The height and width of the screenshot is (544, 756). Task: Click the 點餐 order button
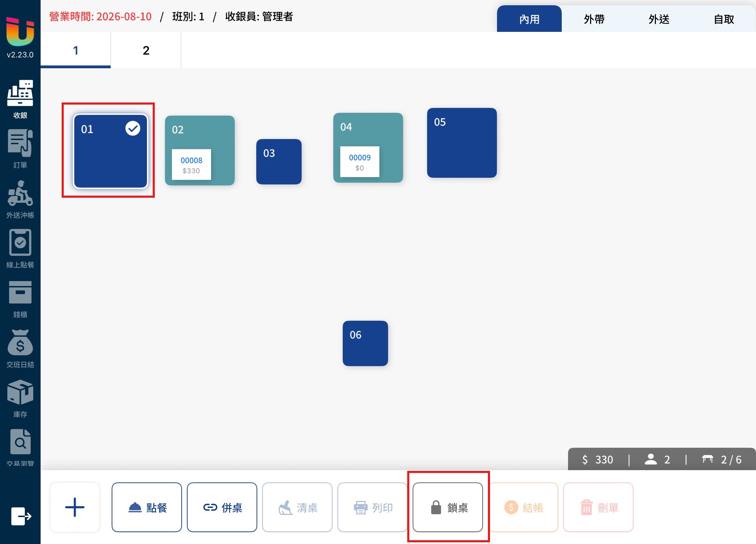(x=147, y=507)
